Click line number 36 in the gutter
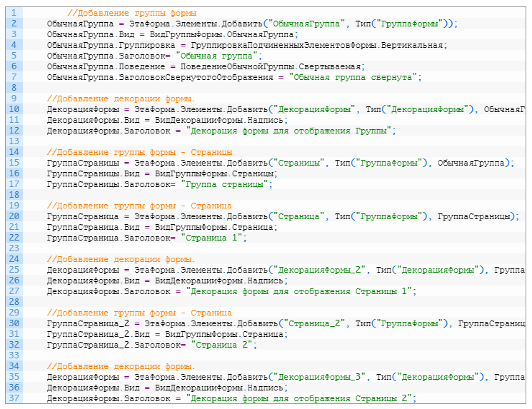The height and width of the screenshot is (409, 532). coord(14,388)
